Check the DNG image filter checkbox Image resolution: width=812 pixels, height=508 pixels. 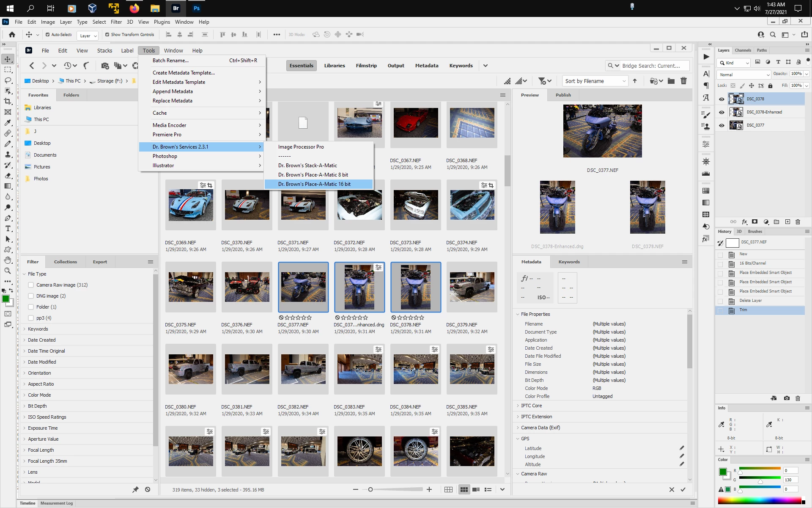tap(31, 296)
